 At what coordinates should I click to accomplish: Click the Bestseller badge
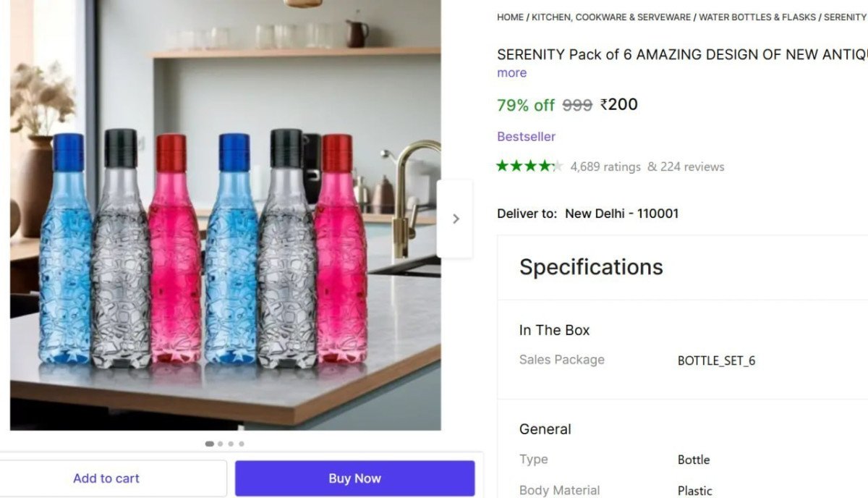pyautogui.click(x=526, y=137)
